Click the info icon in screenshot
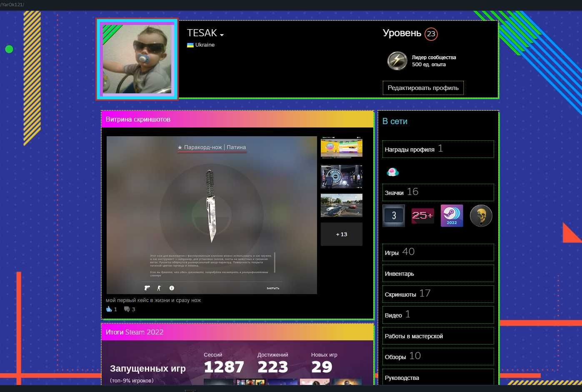This screenshot has width=582, height=392. click(172, 288)
